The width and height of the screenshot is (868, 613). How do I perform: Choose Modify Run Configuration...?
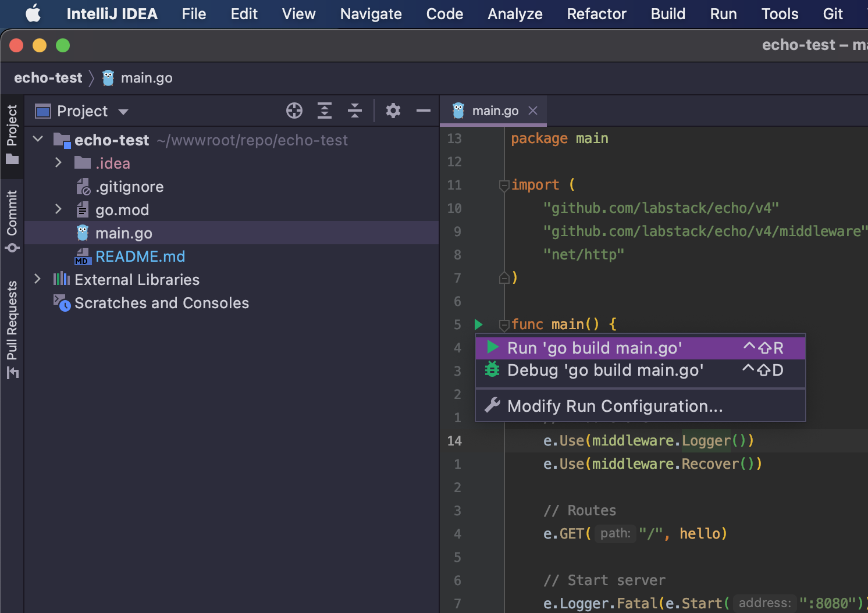(x=641, y=406)
